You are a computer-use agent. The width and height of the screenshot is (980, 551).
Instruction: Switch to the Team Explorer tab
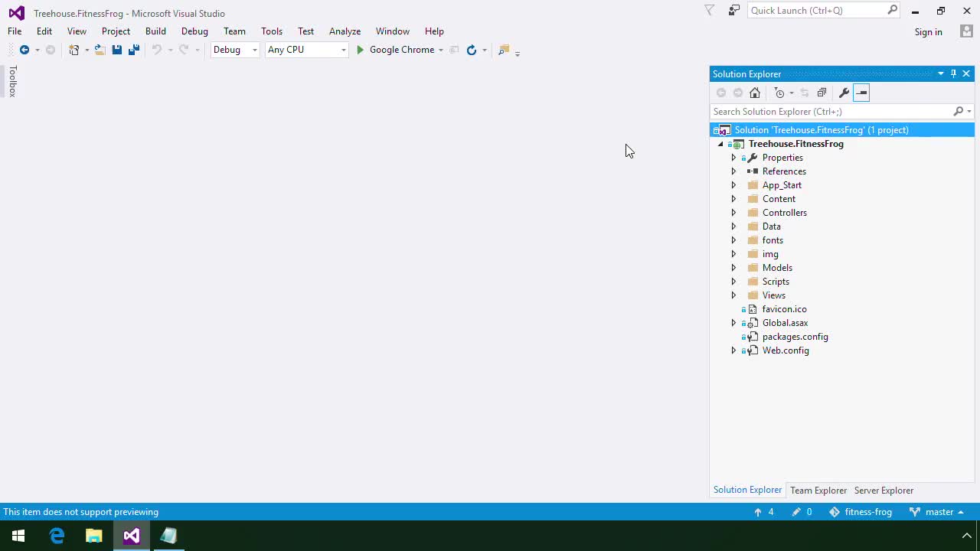(x=818, y=490)
